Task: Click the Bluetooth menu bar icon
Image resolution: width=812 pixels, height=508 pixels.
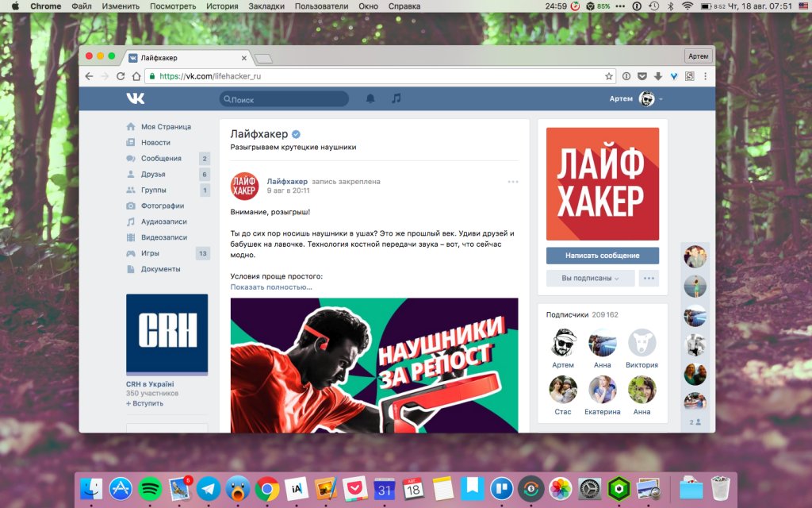Action: pos(670,6)
